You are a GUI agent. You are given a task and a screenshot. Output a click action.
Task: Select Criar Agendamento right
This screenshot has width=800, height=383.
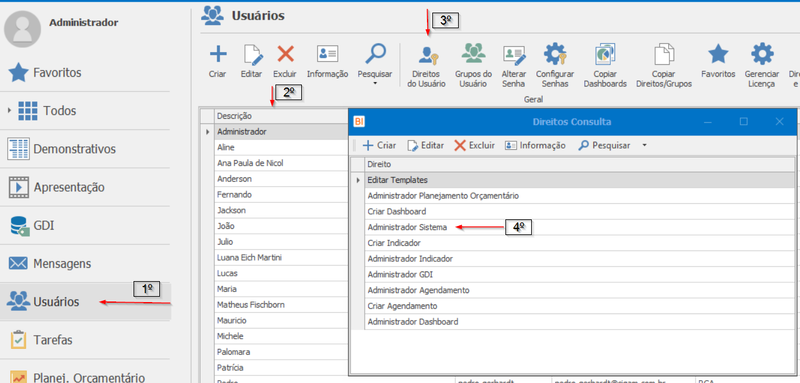coord(580,307)
